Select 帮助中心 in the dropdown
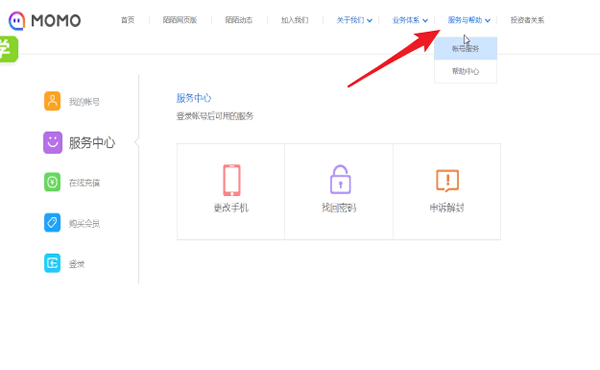This screenshot has width=600, height=370. click(x=465, y=71)
